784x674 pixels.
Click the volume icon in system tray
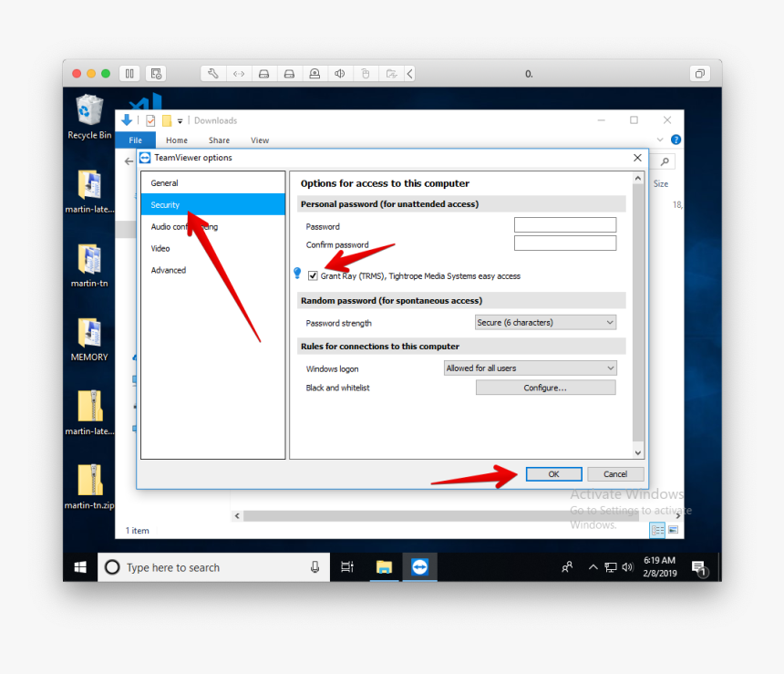click(x=627, y=567)
